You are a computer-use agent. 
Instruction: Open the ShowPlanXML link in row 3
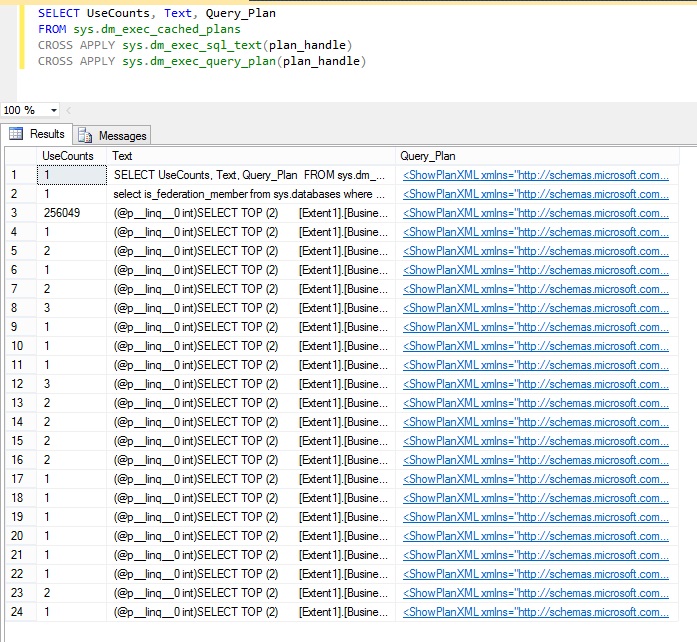click(535, 213)
